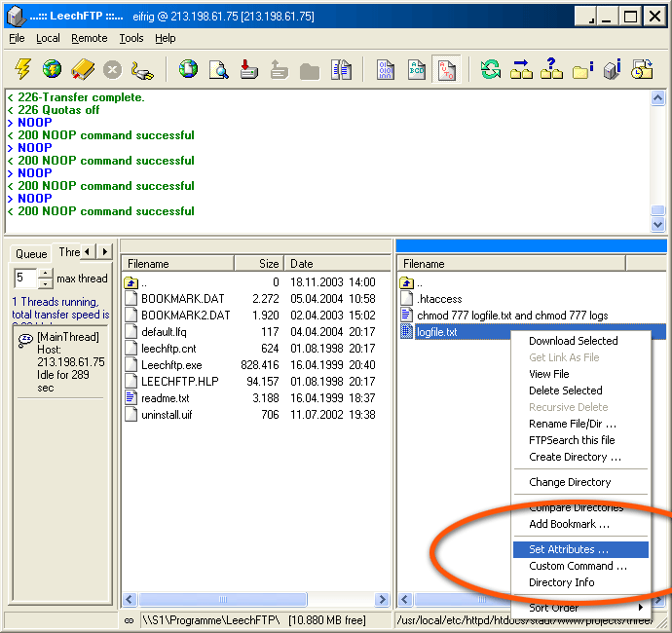Open the Remote menu
The width and height of the screenshot is (672, 633).
tap(90, 38)
